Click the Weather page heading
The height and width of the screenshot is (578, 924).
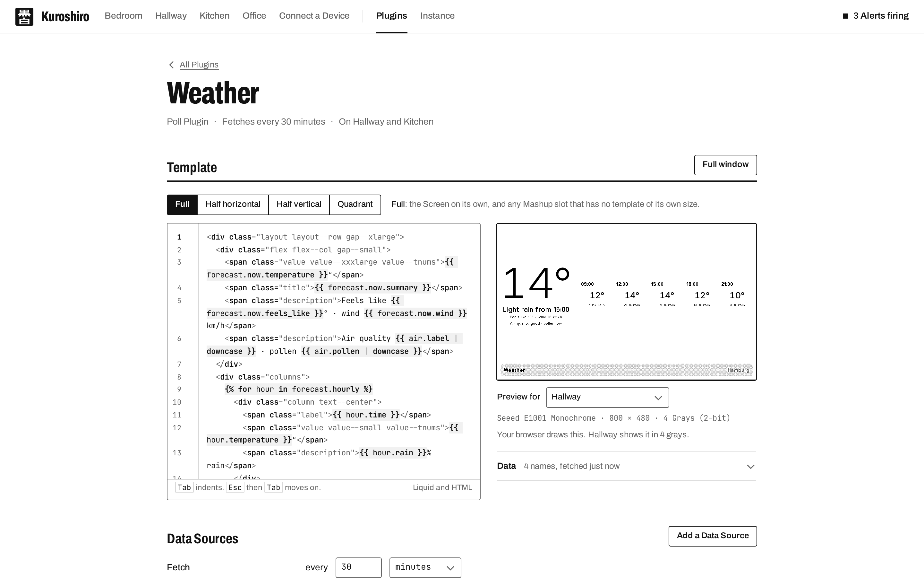[213, 93]
